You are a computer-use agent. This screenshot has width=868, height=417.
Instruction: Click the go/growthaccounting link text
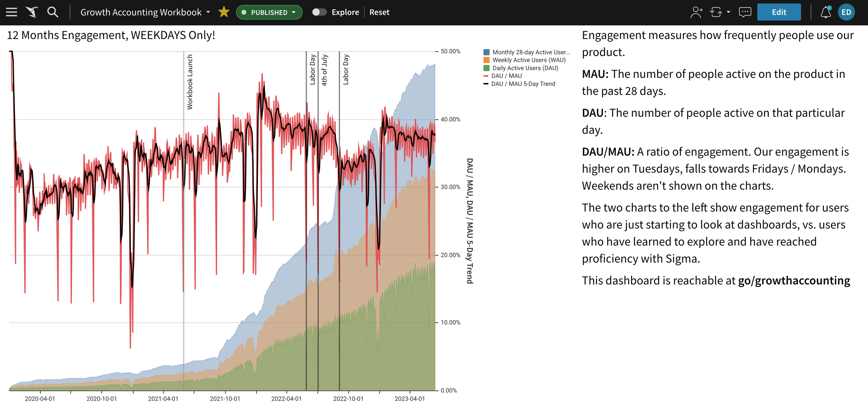(794, 280)
